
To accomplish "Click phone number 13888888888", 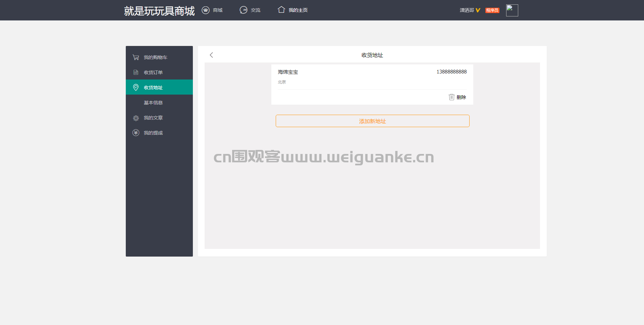I will coord(451,72).
